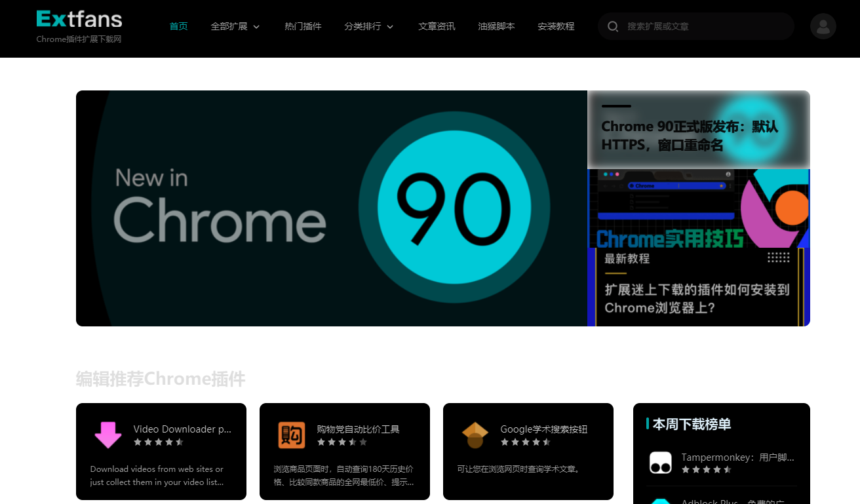Open Tampermonkey：用户脚... title
Viewport: 860px width, 504px height.
coord(737,457)
